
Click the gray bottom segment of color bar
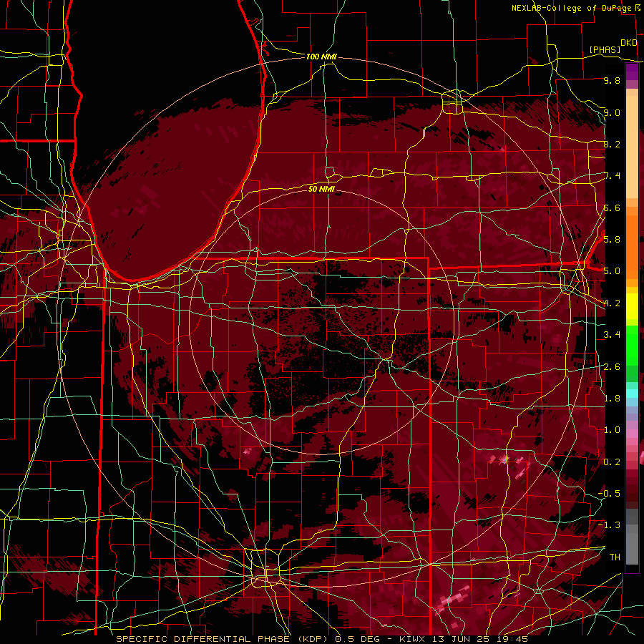point(632,546)
